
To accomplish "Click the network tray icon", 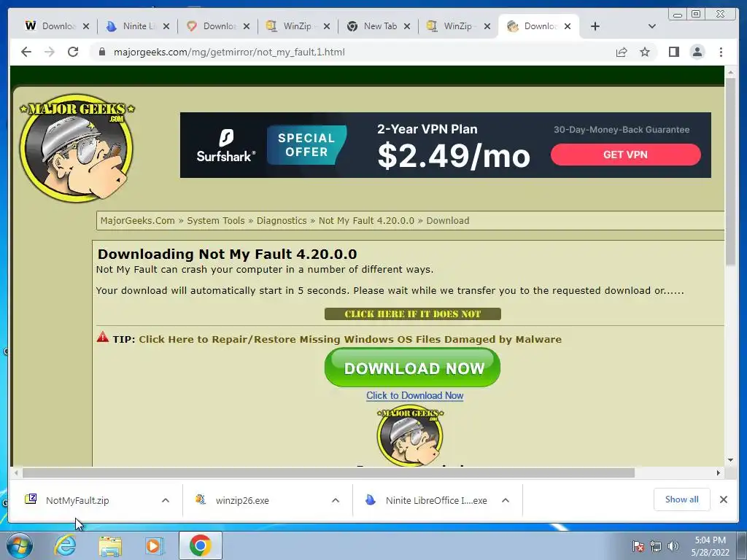I will tap(656, 547).
